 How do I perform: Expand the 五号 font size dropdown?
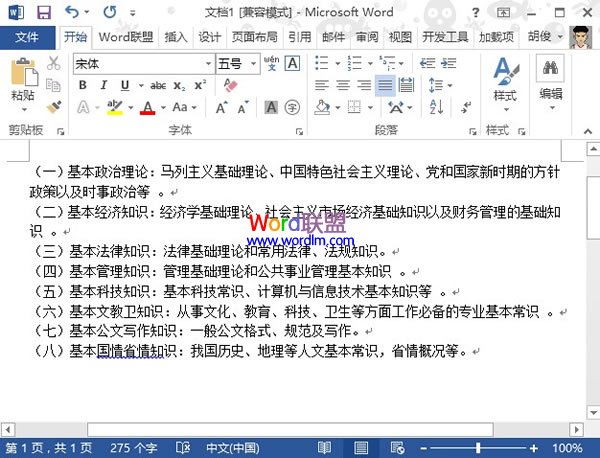pyautogui.click(x=254, y=64)
